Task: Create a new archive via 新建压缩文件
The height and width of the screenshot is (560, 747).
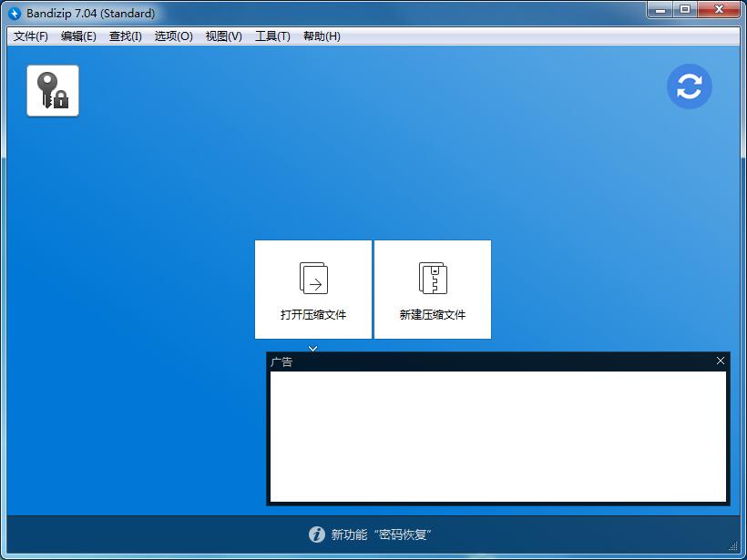Action: pyautogui.click(x=433, y=289)
